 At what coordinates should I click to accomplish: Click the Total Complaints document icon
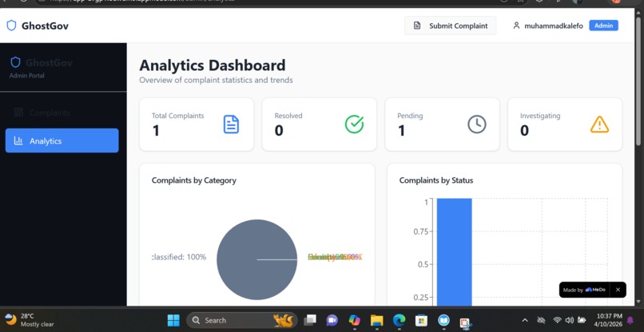[231, 125]
